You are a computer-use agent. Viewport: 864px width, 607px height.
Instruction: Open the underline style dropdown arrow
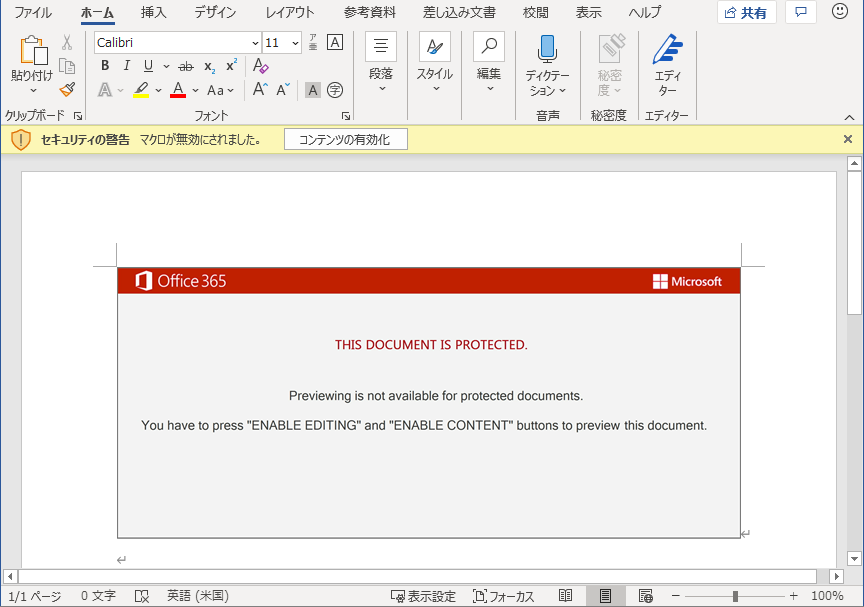166,67
